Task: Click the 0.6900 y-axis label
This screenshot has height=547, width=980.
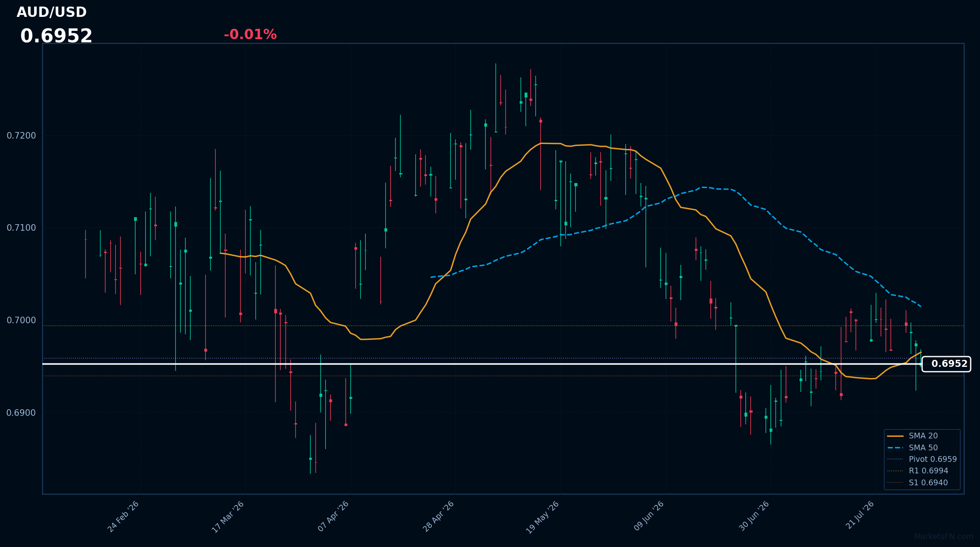Action: tap(21, 413)
